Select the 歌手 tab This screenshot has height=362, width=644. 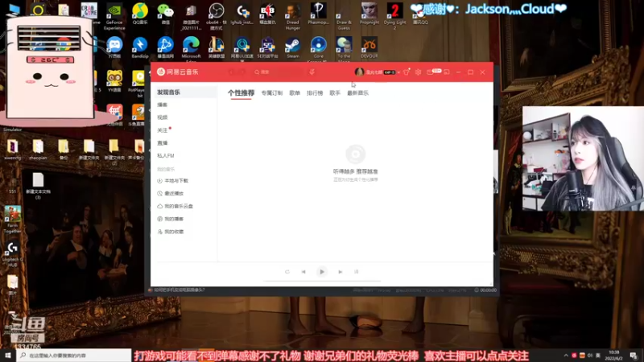tap(335, 93)
